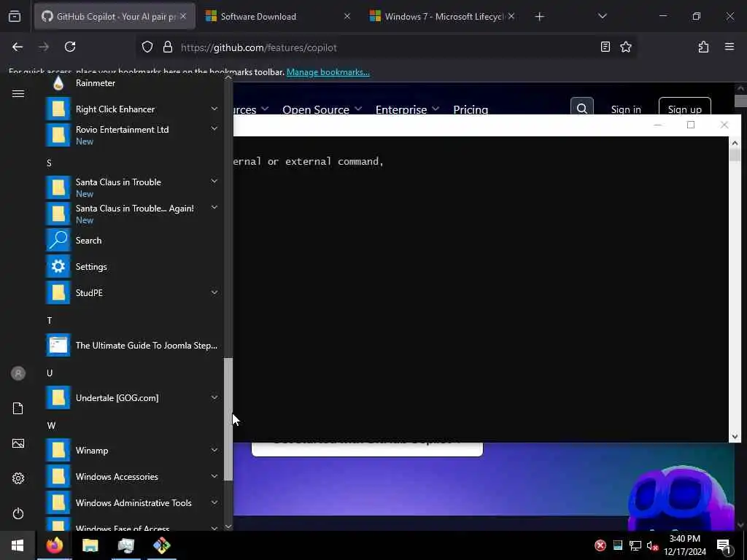
Task: Expand Santa Claus in Trouble... Again! chevron
Action: [214, 207]
